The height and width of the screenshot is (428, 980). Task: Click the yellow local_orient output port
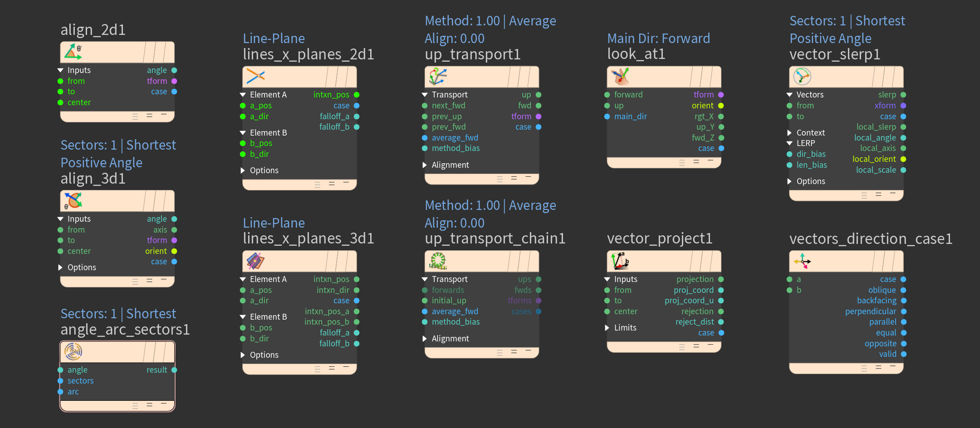click(x=903, y=159)
